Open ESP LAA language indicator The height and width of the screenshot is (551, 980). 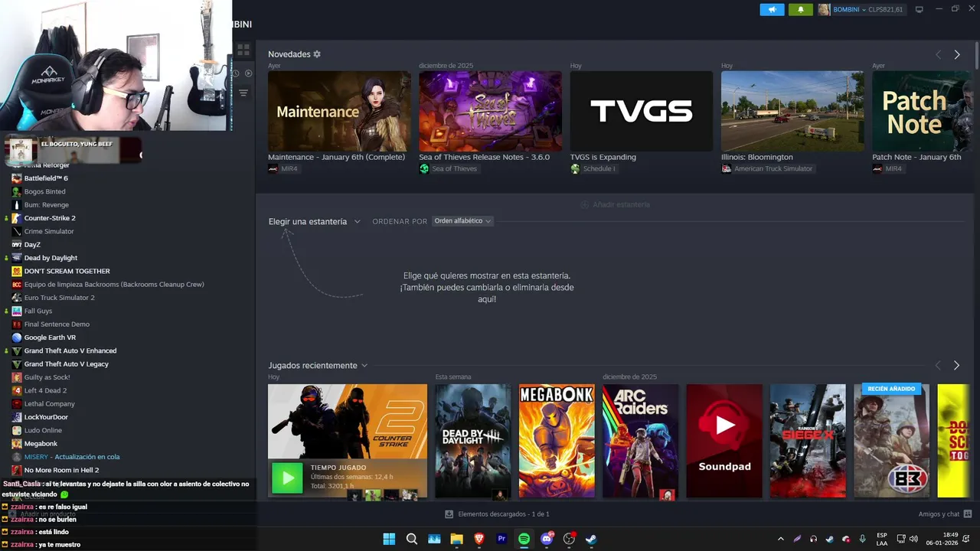tap(882, 539)
